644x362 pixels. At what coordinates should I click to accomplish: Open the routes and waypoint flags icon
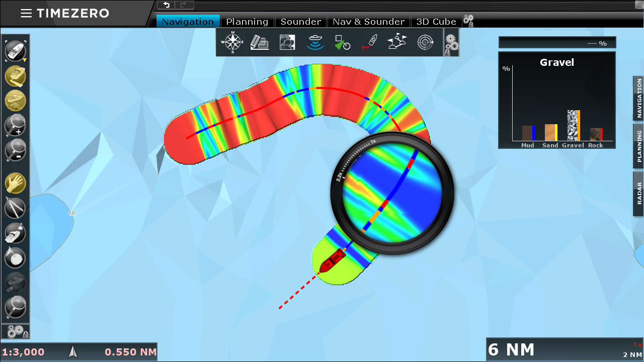tap(397, 42)
